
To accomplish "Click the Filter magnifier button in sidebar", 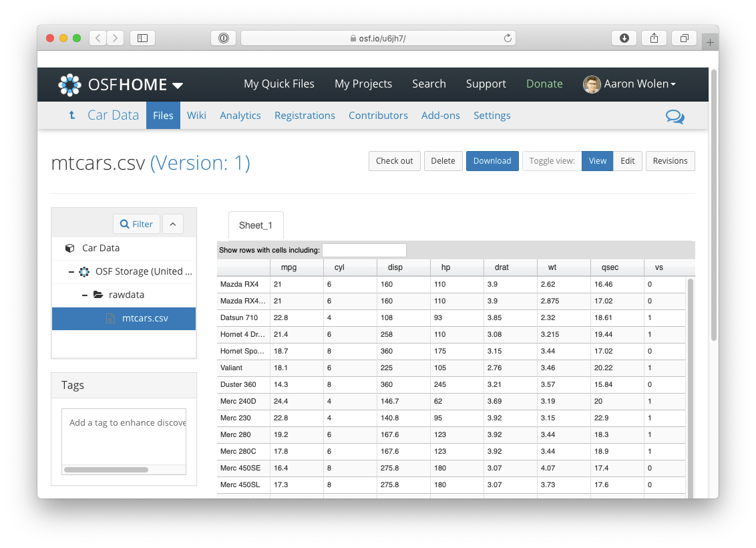I will [136, 224].
